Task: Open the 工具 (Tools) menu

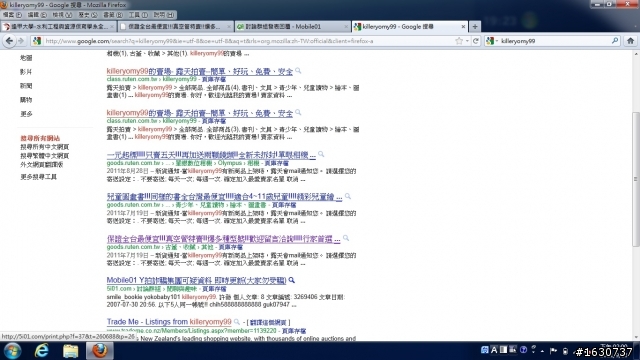Action: (138, 15)
